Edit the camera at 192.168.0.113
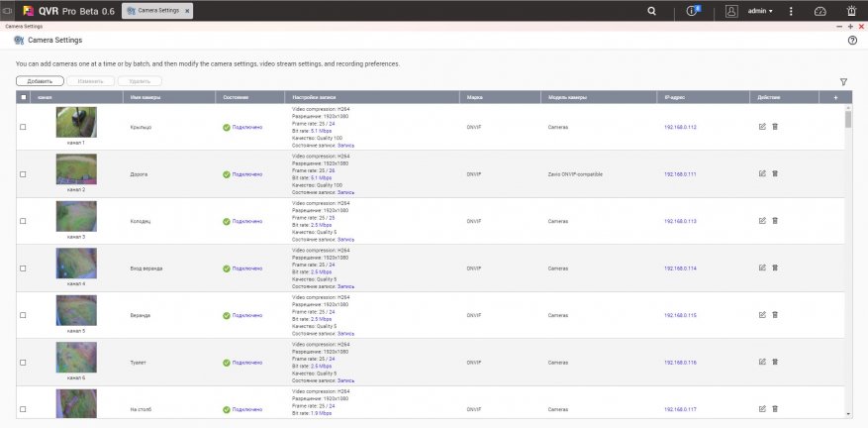 (x=762, y=221)
